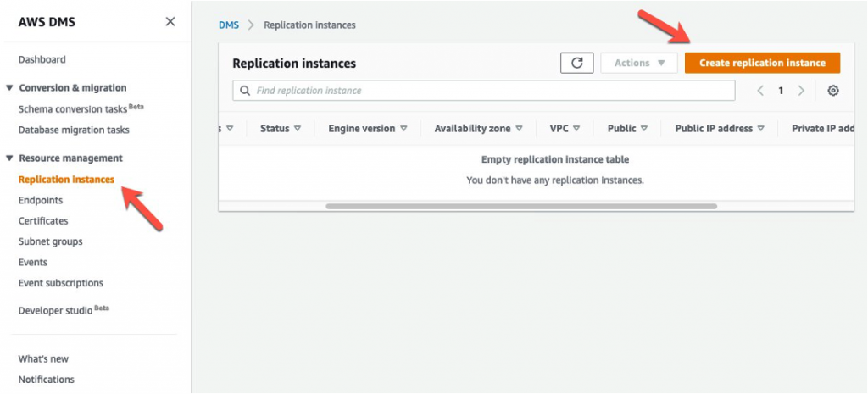
Task: Open What's new link
Action: (x=43, y=358)
